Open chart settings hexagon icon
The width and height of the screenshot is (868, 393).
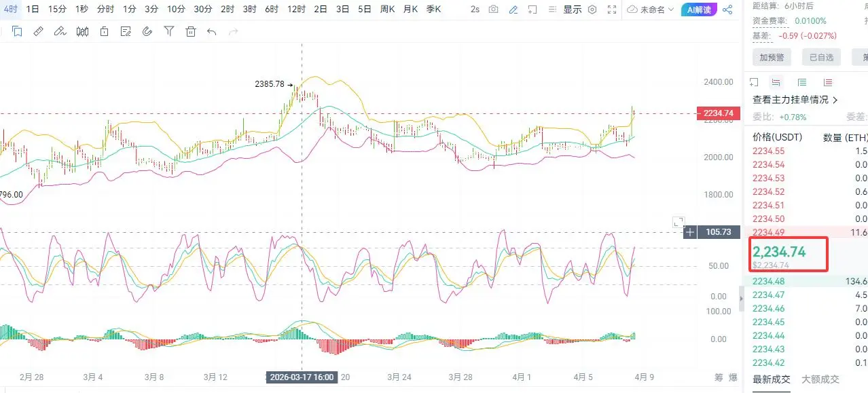pyautogui.click(x=592, y=10)
